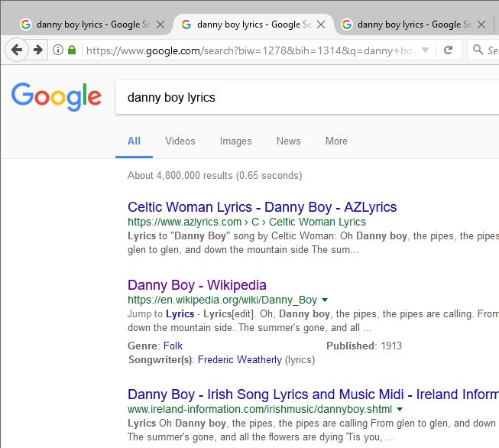
Task: Switch to the third danny boy lyrics tab
Action: click(413, 24)
